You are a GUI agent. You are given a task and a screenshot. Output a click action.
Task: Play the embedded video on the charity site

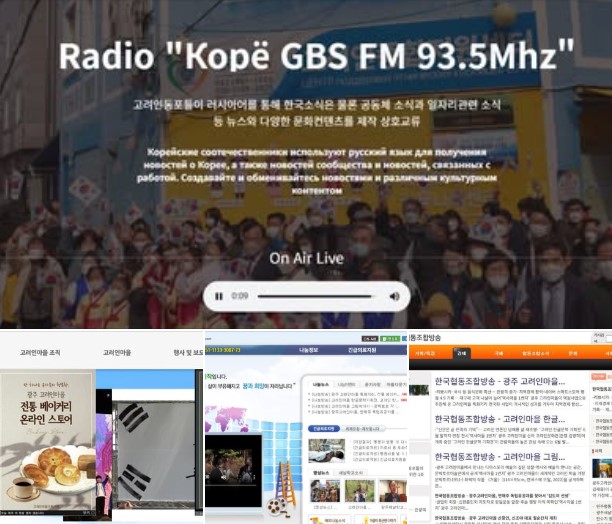click(x=233, y=470)
